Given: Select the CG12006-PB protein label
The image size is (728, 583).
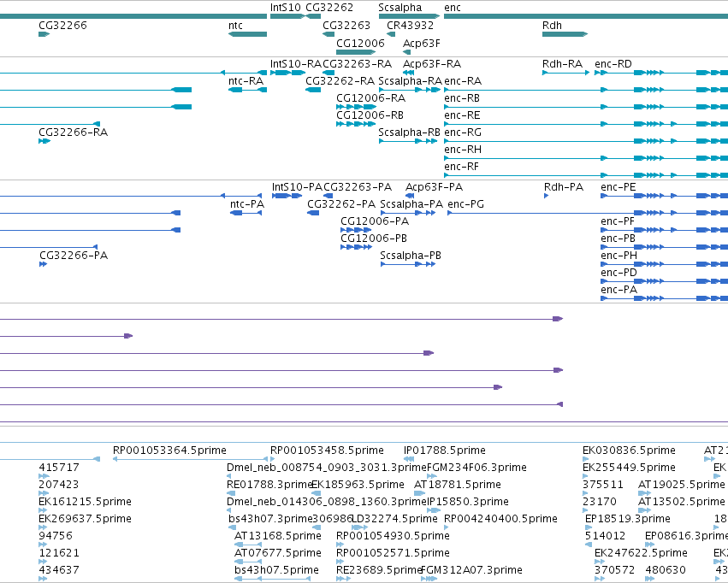Looking at the screenshot, I should [x=374, y=238].
